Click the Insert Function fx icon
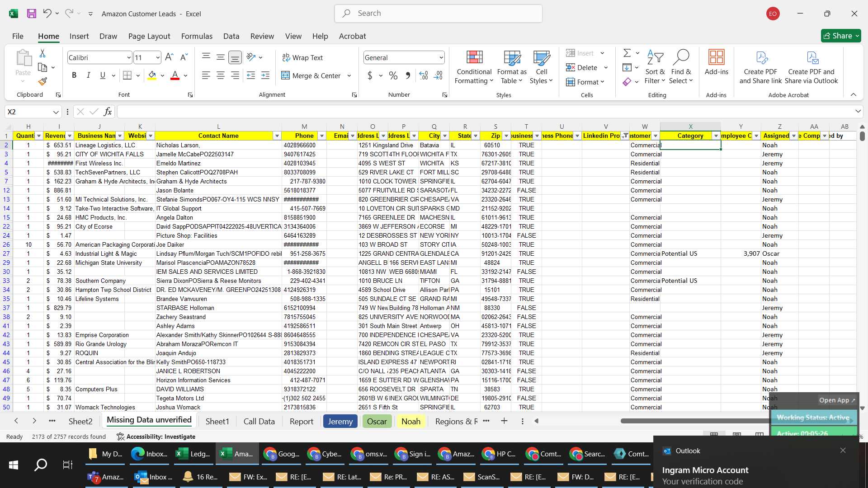The height and width of the screenshot is (488, 868). tap(108, 112)
